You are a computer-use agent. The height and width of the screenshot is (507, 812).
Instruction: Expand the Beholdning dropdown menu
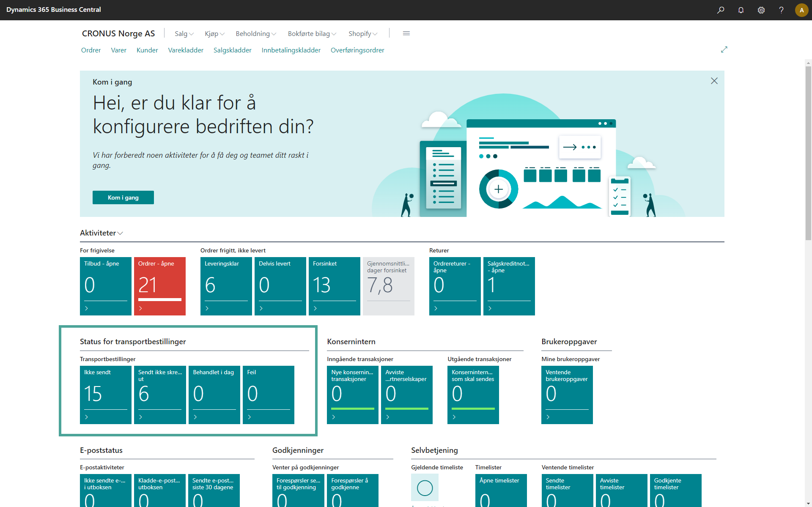[x=256, y=34]
